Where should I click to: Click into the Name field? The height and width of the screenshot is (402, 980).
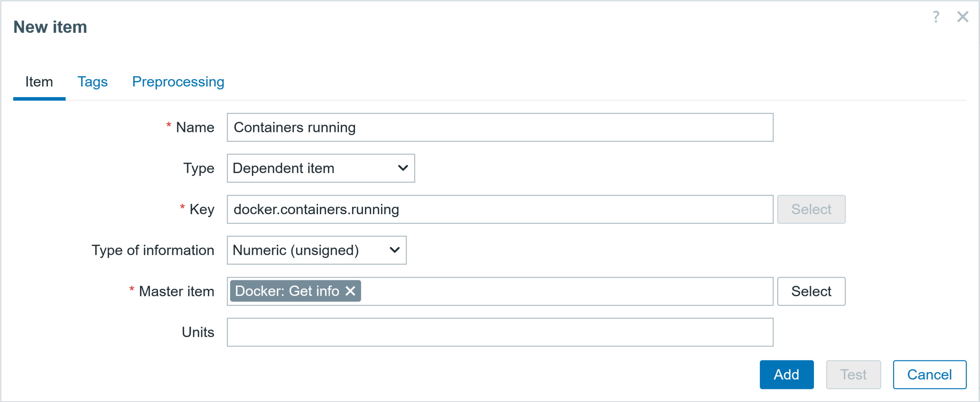click(500, 127)
